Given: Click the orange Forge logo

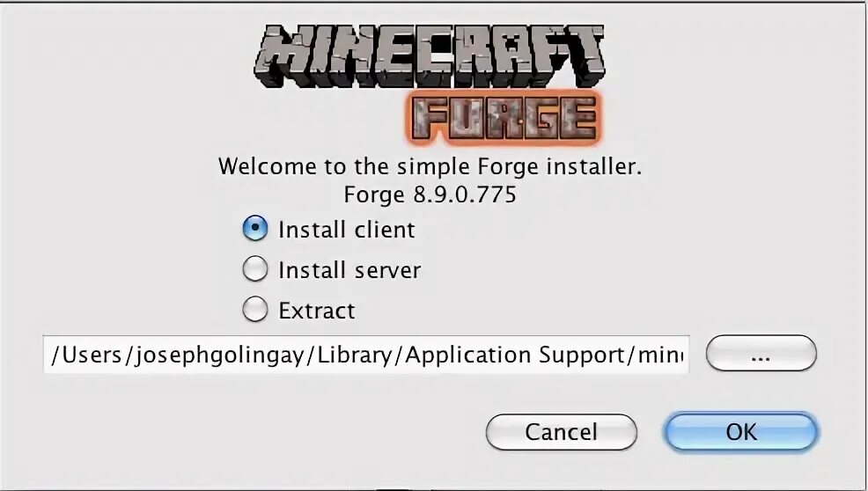Looking at the screenshot, I should pos(504,118).
